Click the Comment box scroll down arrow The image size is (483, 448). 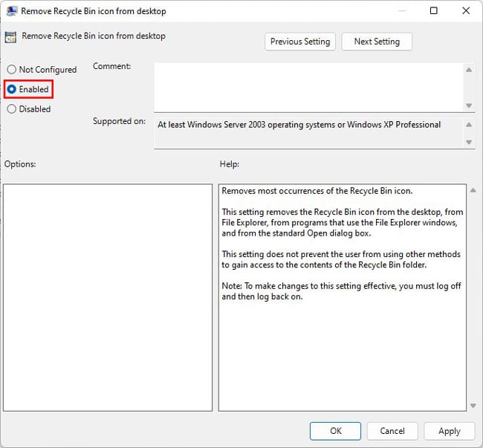tap(469, 105)
